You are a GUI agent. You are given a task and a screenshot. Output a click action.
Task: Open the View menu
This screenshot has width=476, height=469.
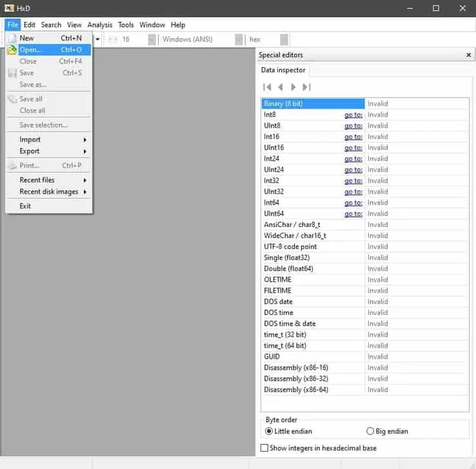click(74, 25)
